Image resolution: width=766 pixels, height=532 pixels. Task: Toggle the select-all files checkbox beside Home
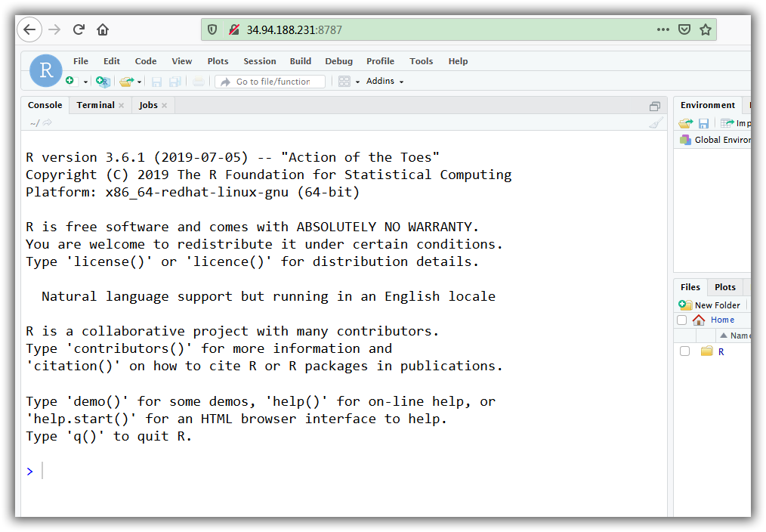pos(682,320)
